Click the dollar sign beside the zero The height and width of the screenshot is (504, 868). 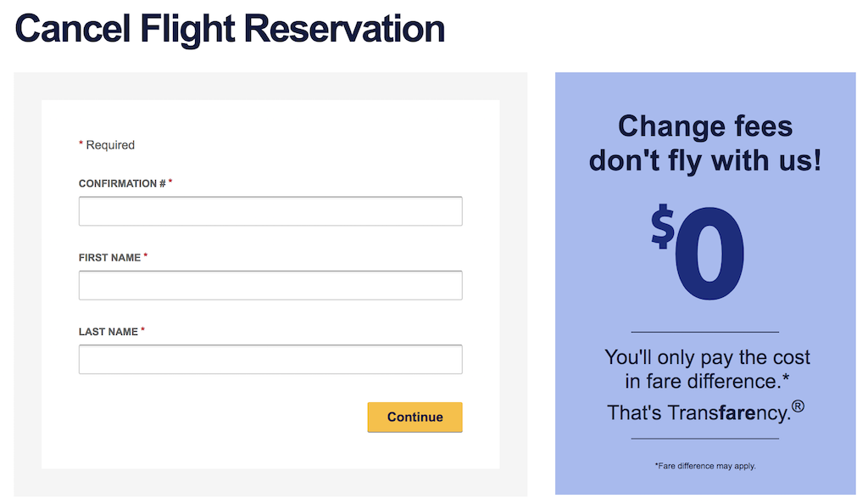(663, 228)
